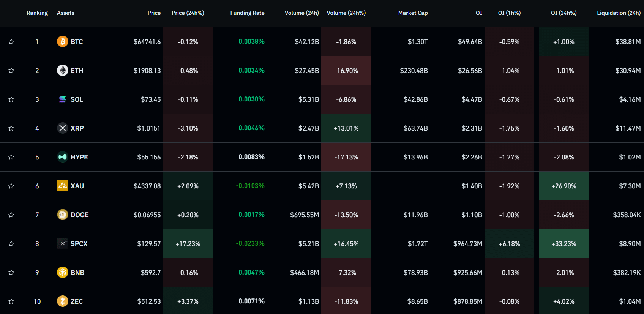Click the Ethereum coin logo icon
Image resolution: width=644 pixels, height=314 pixels.
click(x=63, y=70)
